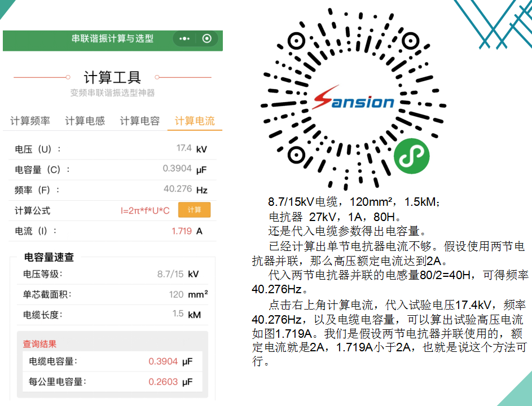Switch to the 计算电感 tab
The image size is (532, 406).
pos(85,121)
